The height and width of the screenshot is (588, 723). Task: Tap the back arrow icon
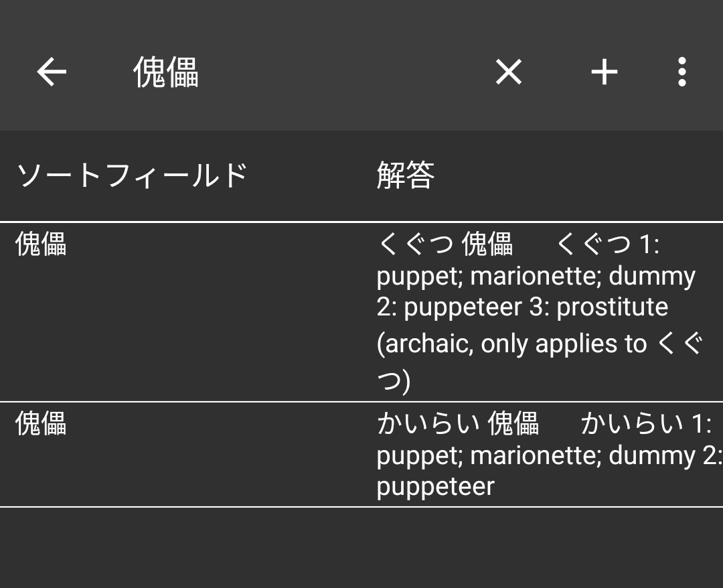tap(52, 72)
